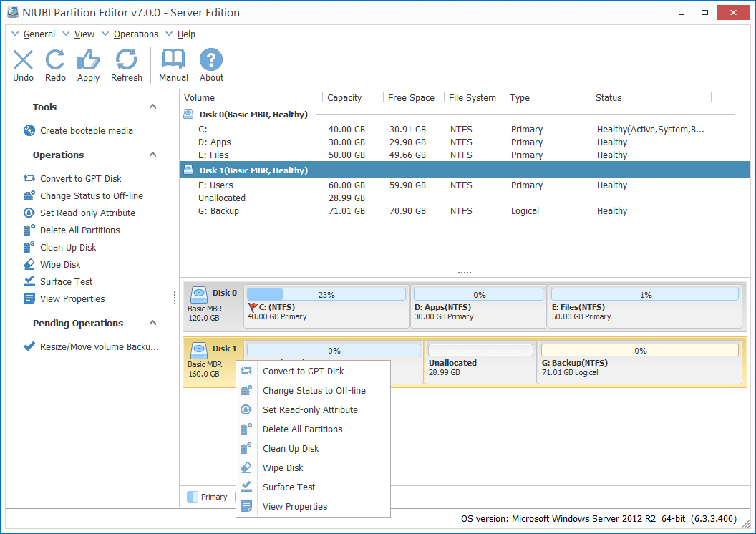Open the General menu
The image size is (756, 534).
(39, 34)
